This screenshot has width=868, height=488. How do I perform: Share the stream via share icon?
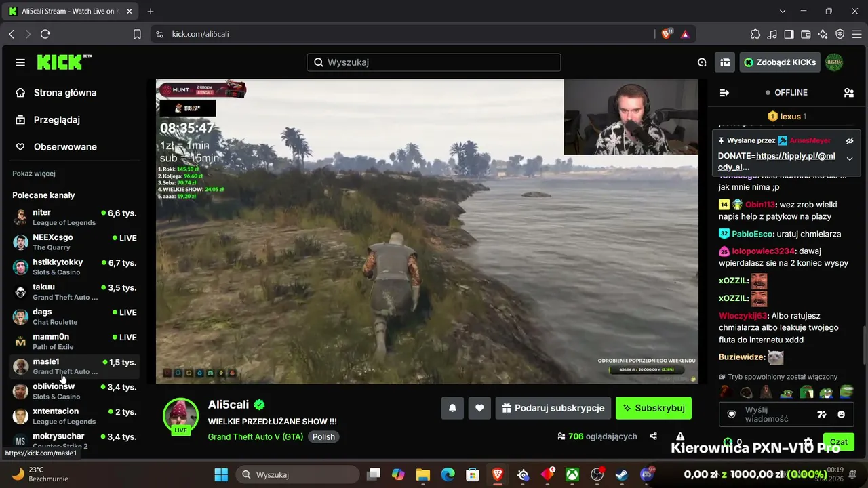click(654, 436)
